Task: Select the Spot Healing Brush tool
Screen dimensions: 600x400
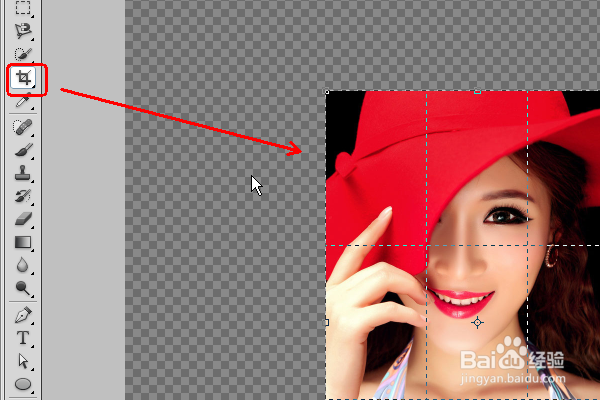Action: click(x=23, y=127)
